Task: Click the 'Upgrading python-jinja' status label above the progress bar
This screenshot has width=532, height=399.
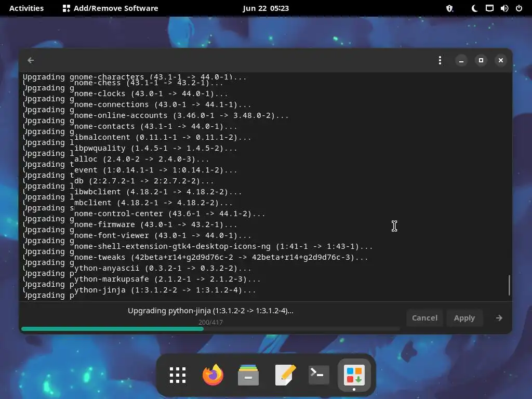Action: tap(210, 311)
